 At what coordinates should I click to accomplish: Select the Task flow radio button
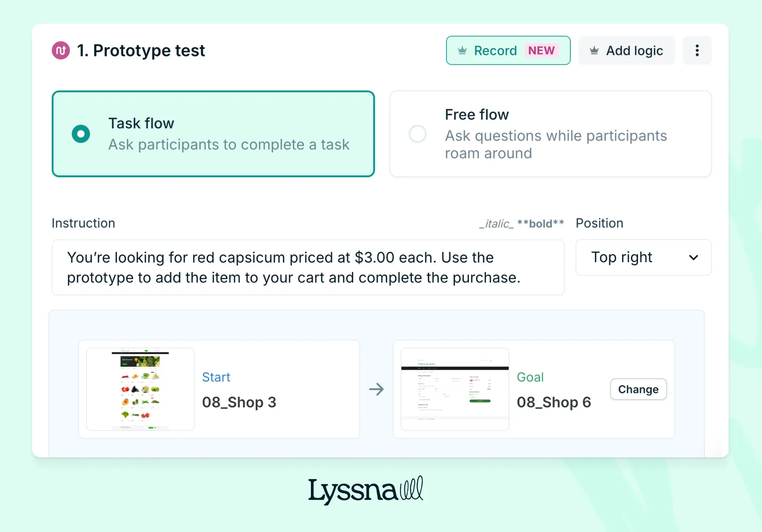point(81,134)
